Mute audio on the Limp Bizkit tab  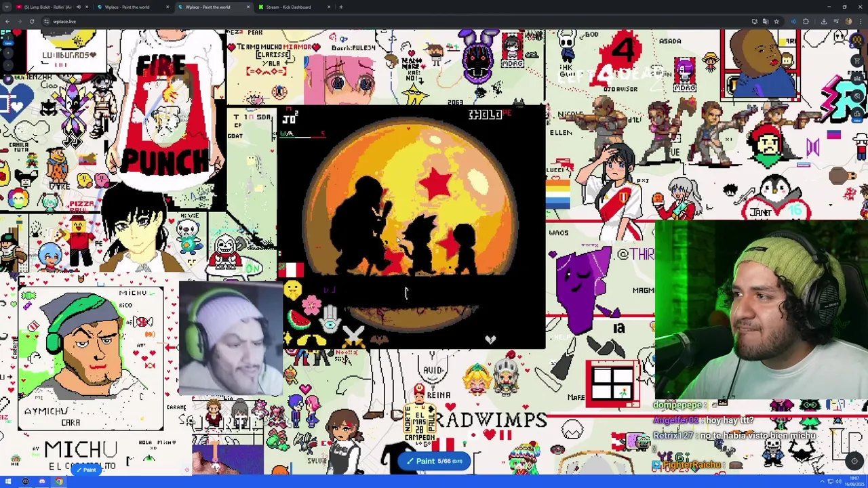tap(78, 7)
